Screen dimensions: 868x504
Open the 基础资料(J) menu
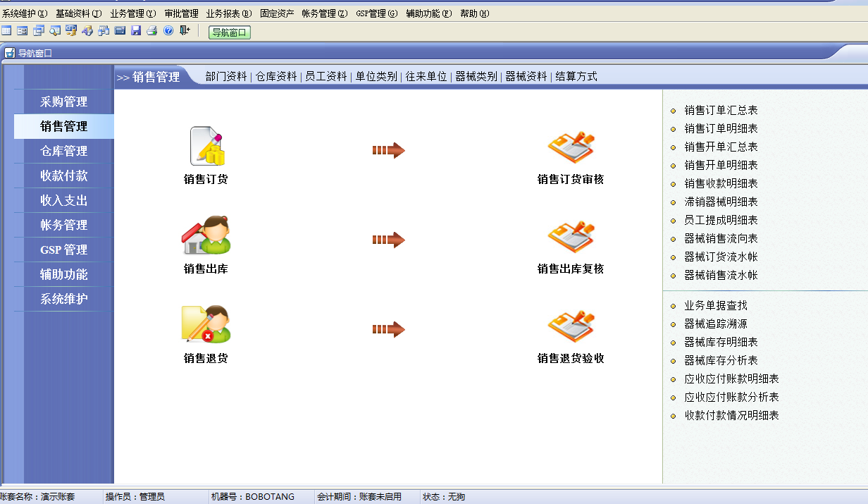tap(79, 13)
